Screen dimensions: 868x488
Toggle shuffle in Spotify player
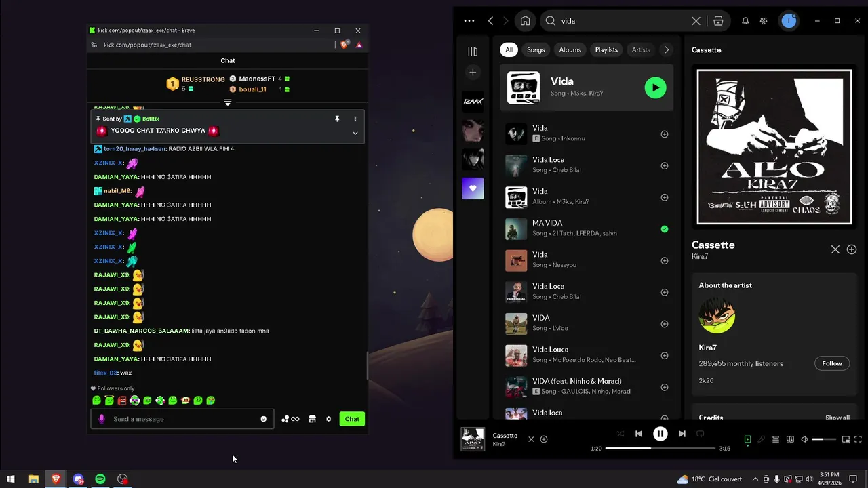[x=620, y=434]
